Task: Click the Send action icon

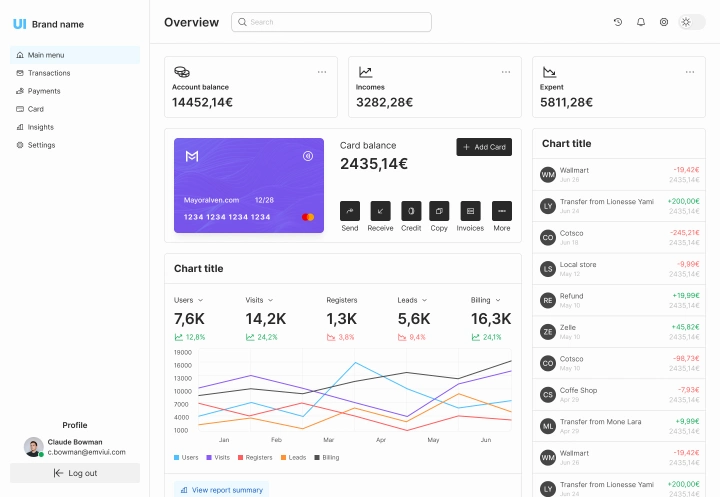Action: point(350,211)
